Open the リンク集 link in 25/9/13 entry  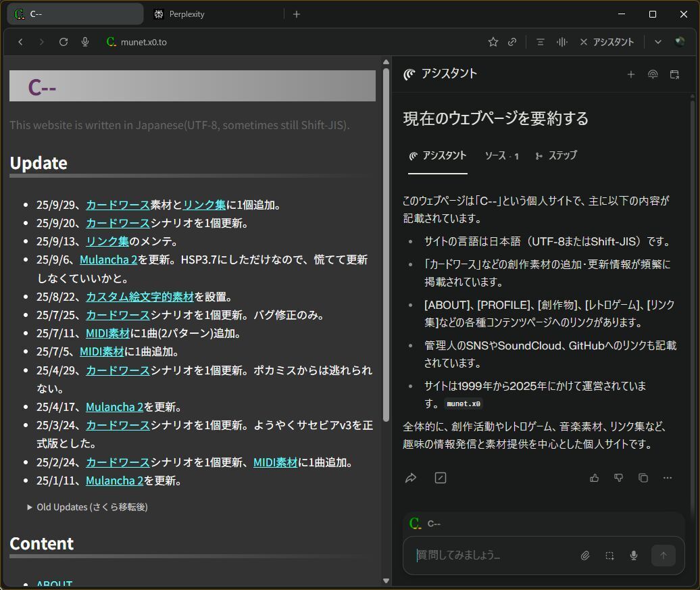pyautogui.click(x=107, y=241)
